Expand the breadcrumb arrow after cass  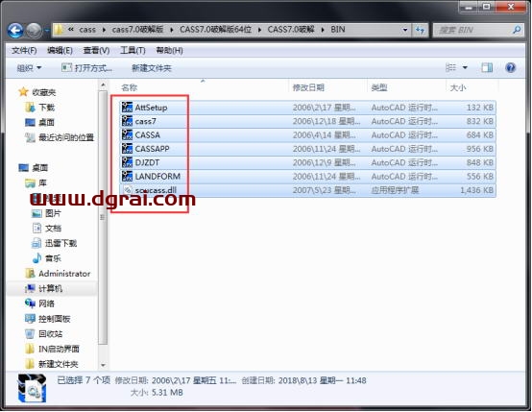coord(104,30)
